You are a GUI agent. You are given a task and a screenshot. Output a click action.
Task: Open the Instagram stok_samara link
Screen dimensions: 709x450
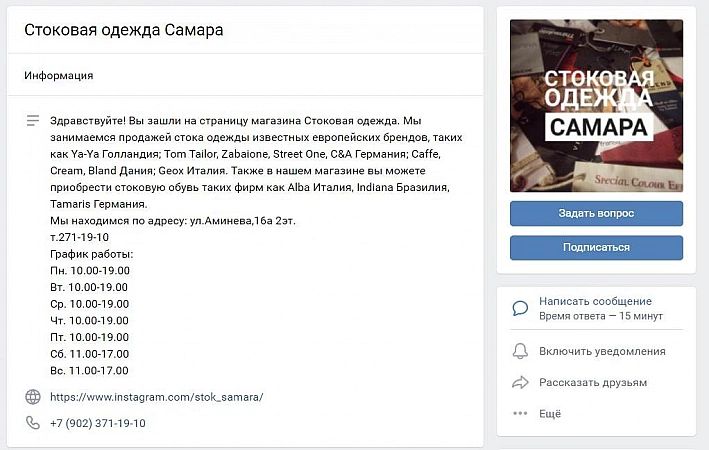[x=156, y=397]
